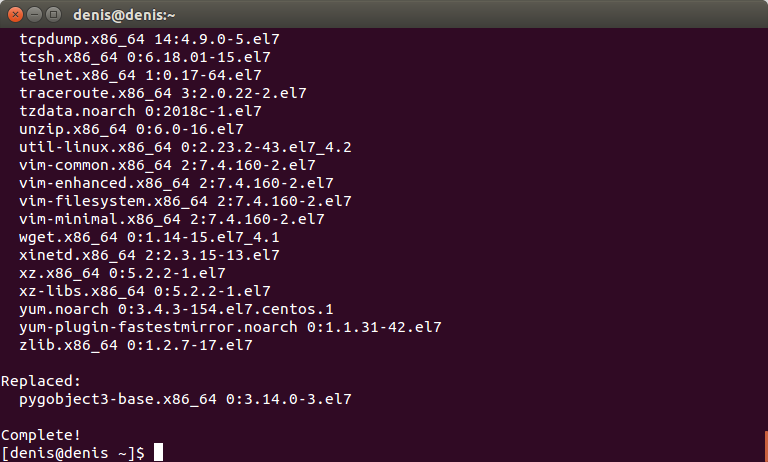
Task: Click the terminal cursor block after the prompt
Action: tap(158, 452)
